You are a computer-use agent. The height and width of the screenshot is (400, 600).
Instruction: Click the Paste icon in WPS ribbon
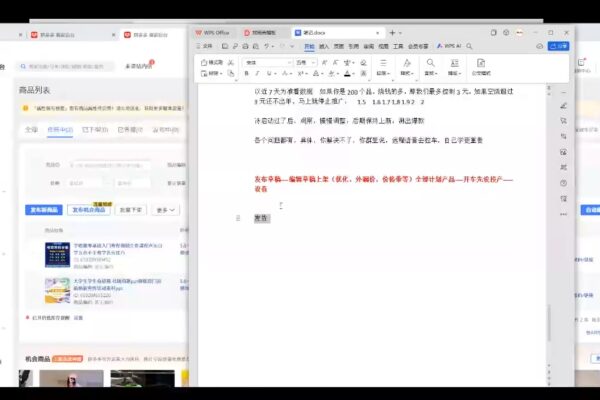tap(204, 73)
